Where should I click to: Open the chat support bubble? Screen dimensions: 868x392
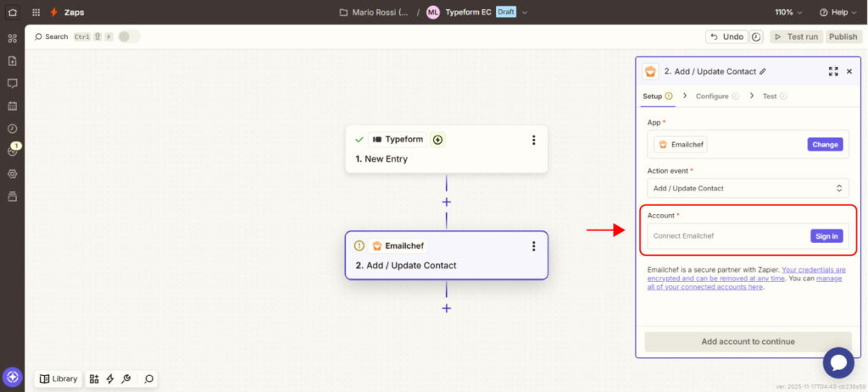point(838,362)
